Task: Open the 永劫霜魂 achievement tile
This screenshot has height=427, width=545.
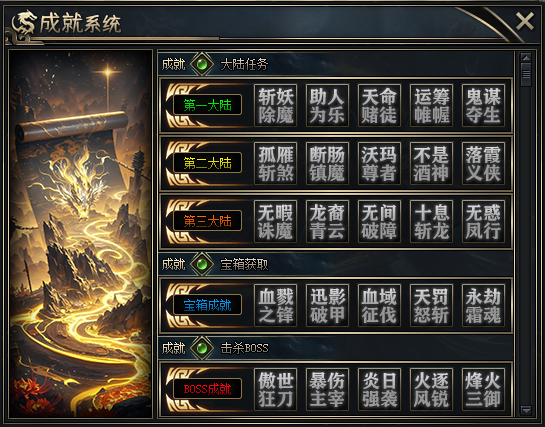Action: point(483,305)
